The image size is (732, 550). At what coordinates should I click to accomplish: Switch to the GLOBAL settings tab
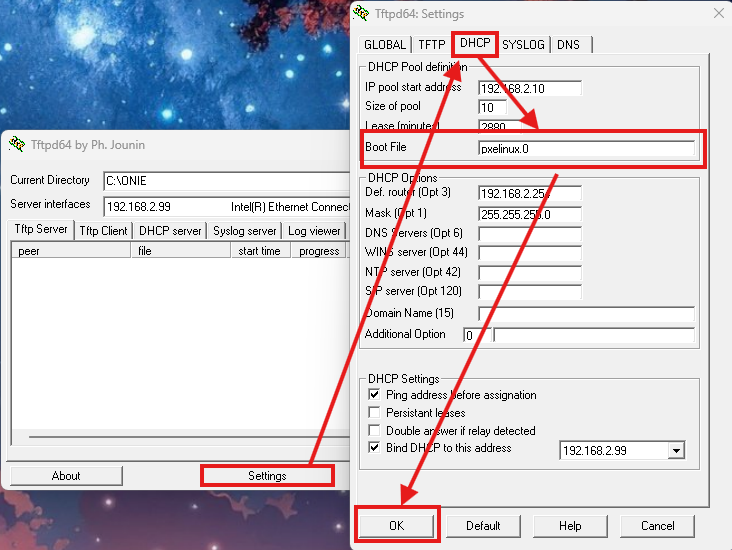pyautogui.click(x=385, y=45)
